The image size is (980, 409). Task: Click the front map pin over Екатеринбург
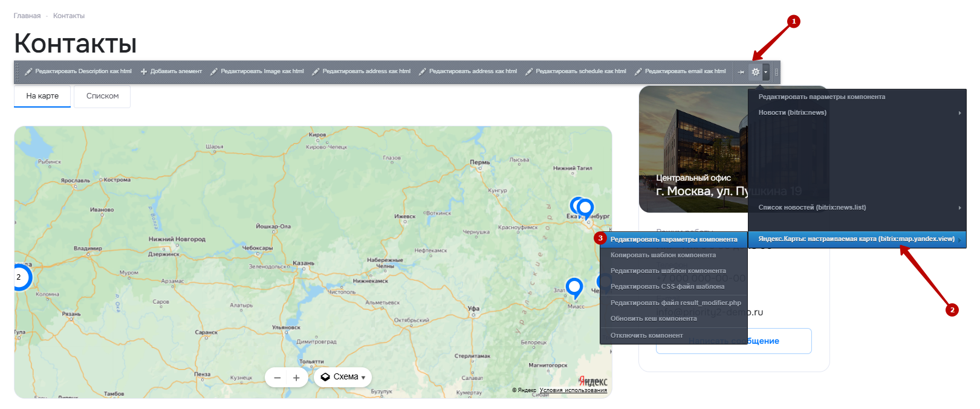(585, 209)
